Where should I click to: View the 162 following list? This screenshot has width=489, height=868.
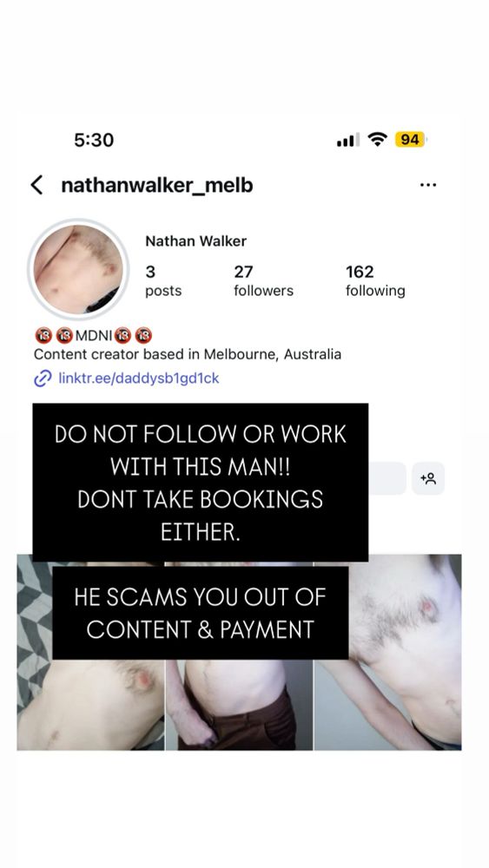click(x=375, y=280)
